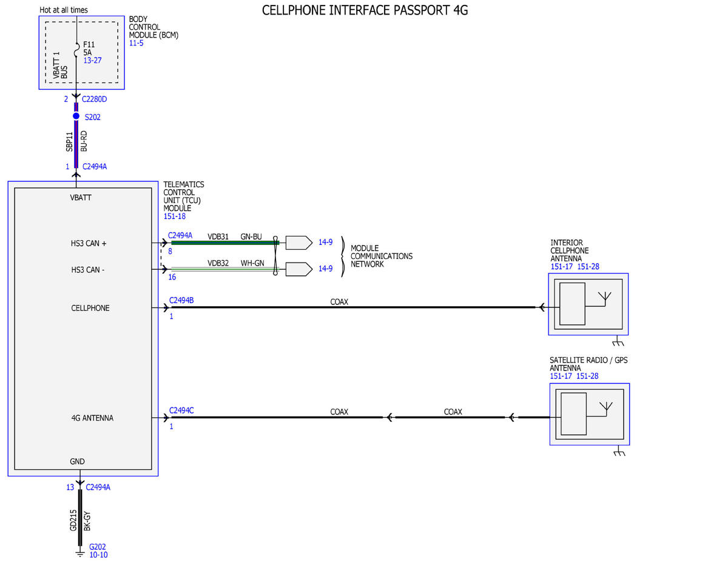Click the GD215 BK-GY ground wire label
This screenshot has width=728, height=562.
79,520
